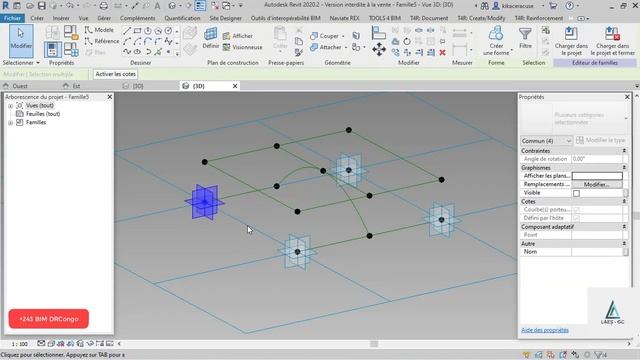The image size is (640, 360).
Task: Click the Print icon in quick access toolbar
Action: (104, 6)
